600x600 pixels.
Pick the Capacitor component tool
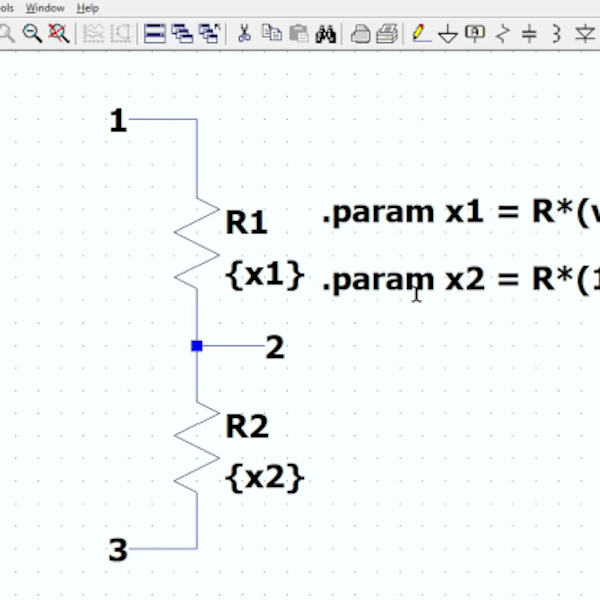click(x=530, y=34)
